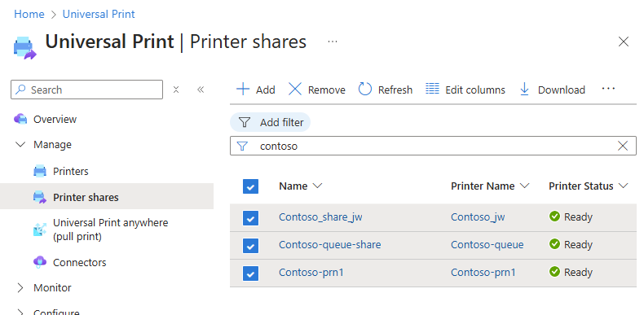Click the green Ready icon for Contoso-prn1 row
644x315 pixels.
point(554,272)
